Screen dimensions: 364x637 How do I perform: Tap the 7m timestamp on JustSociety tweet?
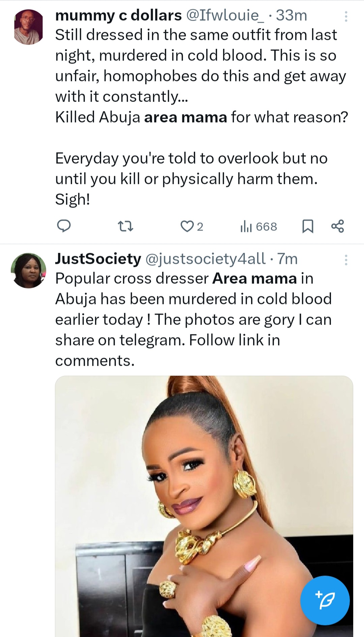coord(287,259)
